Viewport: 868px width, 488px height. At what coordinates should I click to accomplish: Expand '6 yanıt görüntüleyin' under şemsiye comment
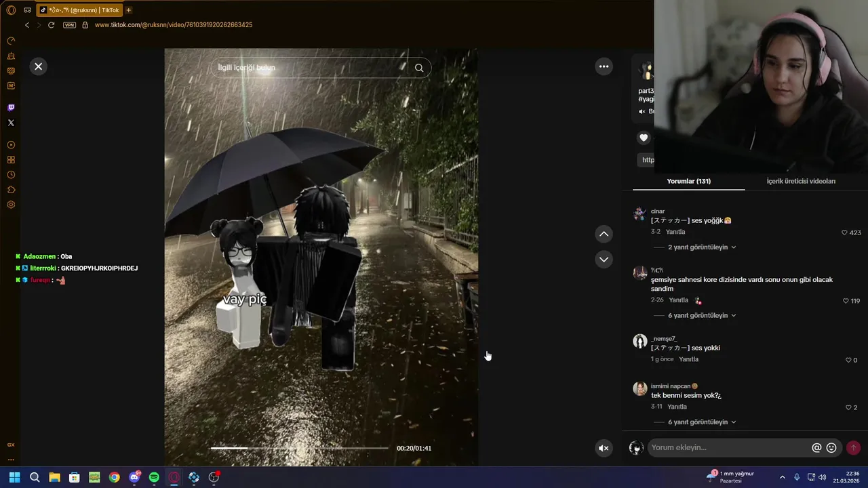click(702, 316)
